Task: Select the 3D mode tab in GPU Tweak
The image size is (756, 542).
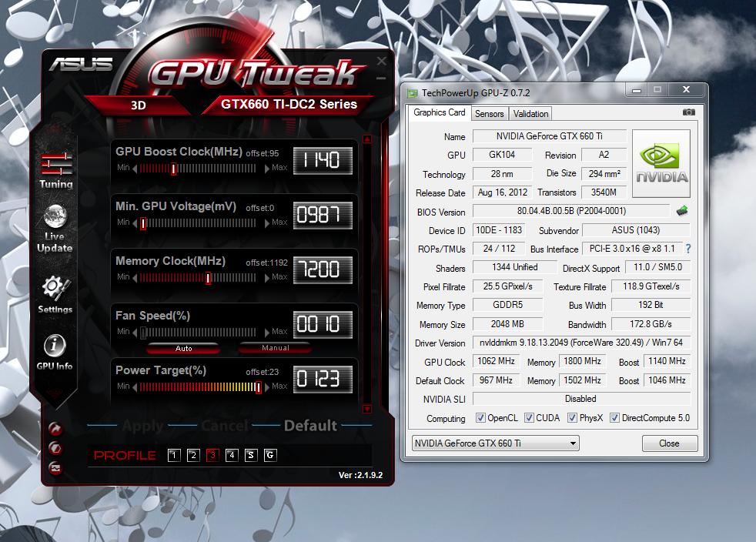Action: [x=138, y=105]
